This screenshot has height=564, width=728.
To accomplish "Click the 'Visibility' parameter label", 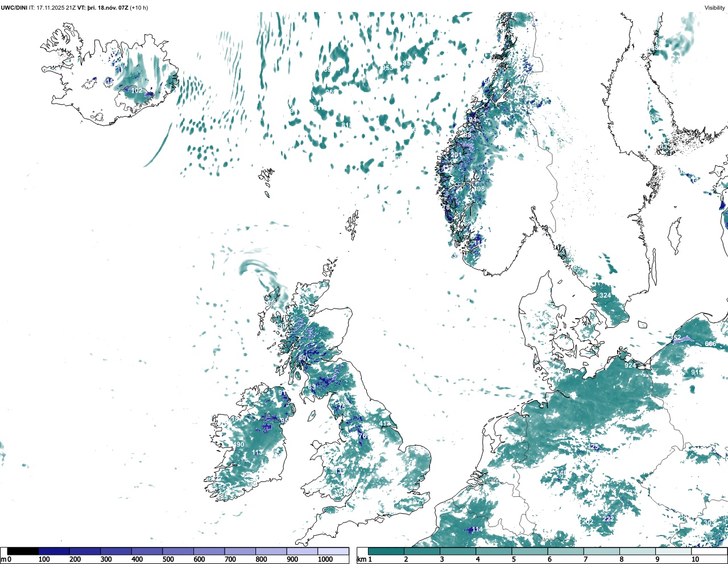I will pos(715,8).
